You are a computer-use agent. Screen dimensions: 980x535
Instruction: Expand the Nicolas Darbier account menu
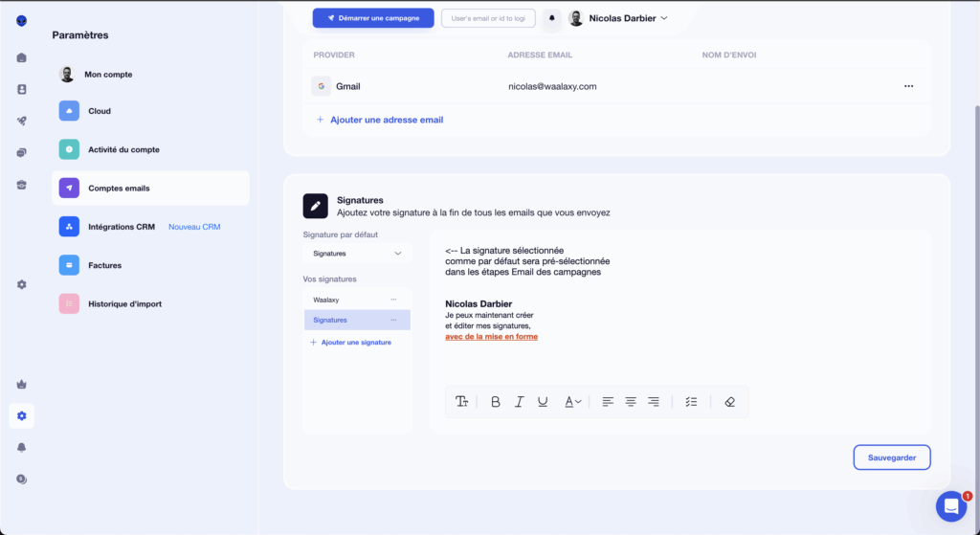[618, 18]
